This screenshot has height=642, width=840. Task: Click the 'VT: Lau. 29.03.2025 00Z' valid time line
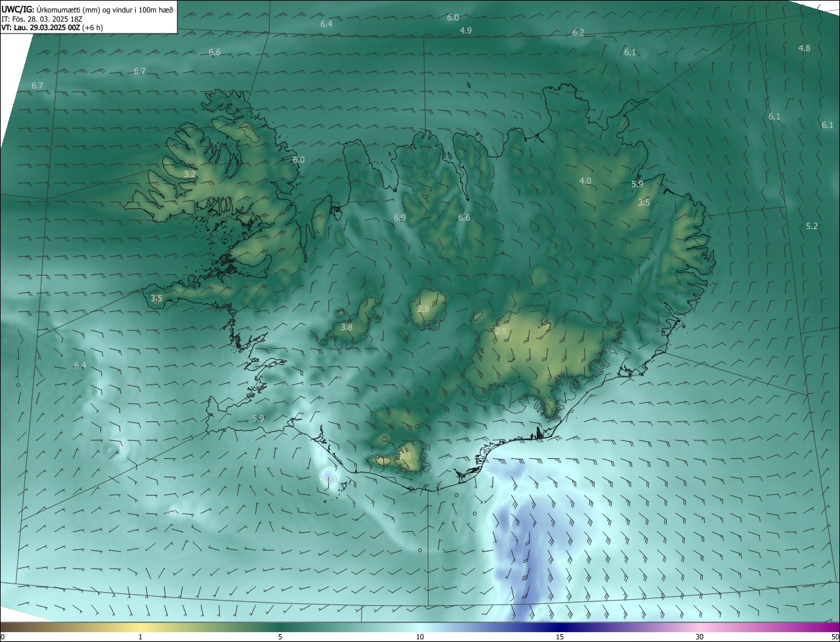pos(40,28)
